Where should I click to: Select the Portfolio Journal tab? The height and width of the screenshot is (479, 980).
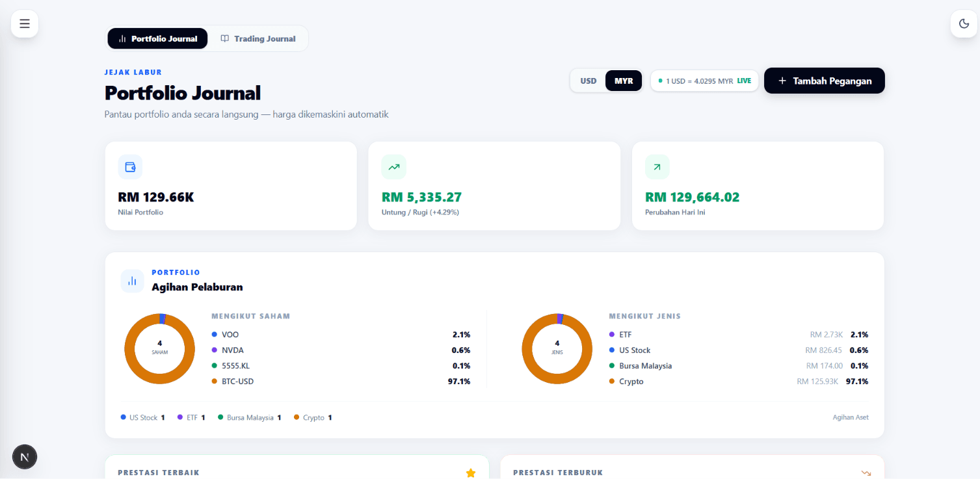click(x=158, y=38)
